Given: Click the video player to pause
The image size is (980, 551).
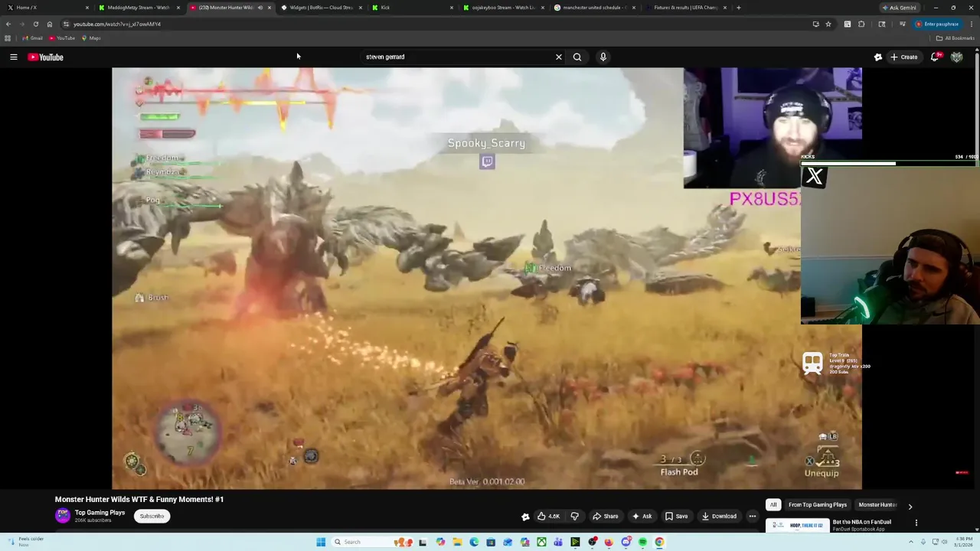Looking at the screenshot, I should point(487,278).
